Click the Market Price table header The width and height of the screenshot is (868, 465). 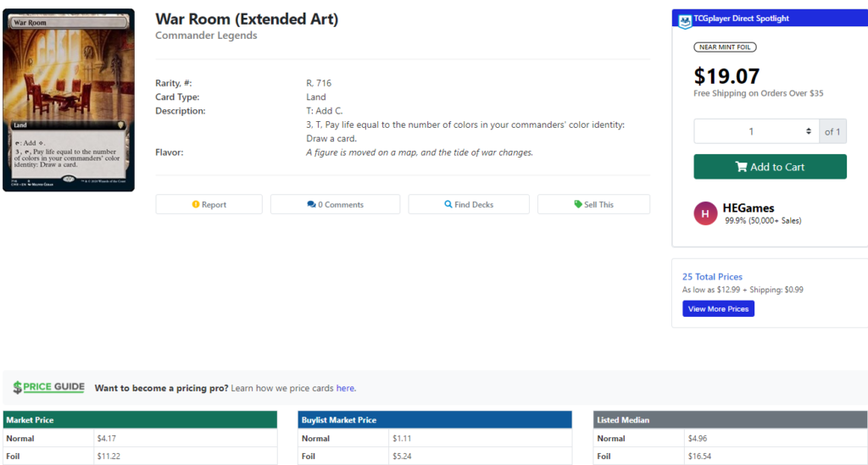[140, 419]
